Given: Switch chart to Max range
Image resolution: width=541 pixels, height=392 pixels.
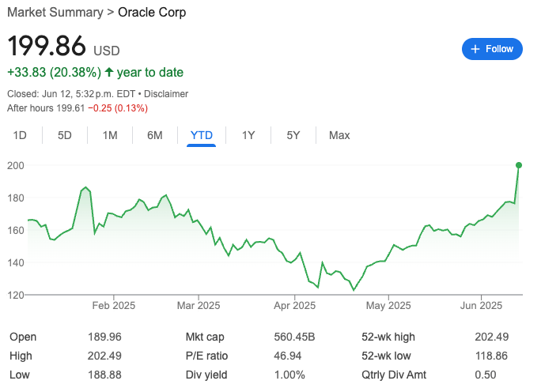Looking at the screenshot, I should tap(339, 135).
